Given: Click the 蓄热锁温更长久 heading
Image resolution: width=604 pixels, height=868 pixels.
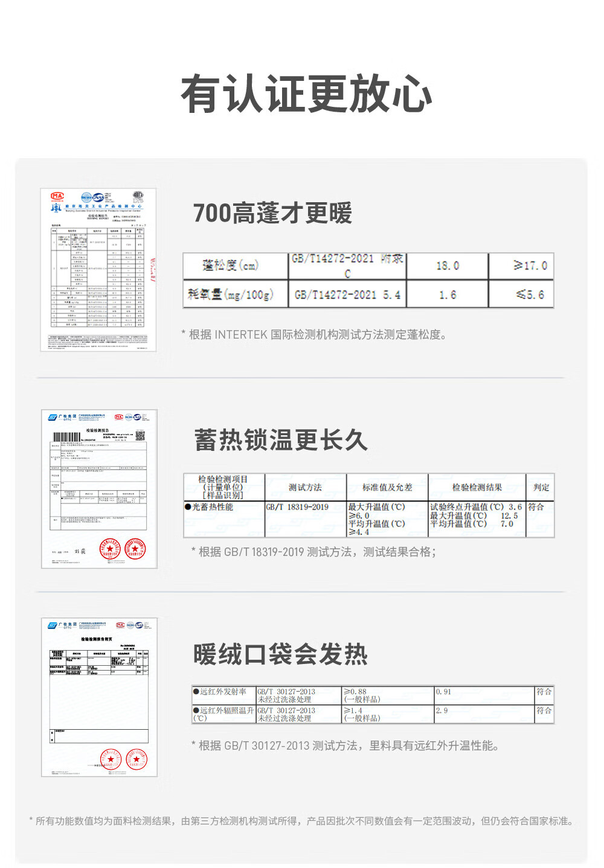Looking at the screenshot, I should click(x=281, y=439).
